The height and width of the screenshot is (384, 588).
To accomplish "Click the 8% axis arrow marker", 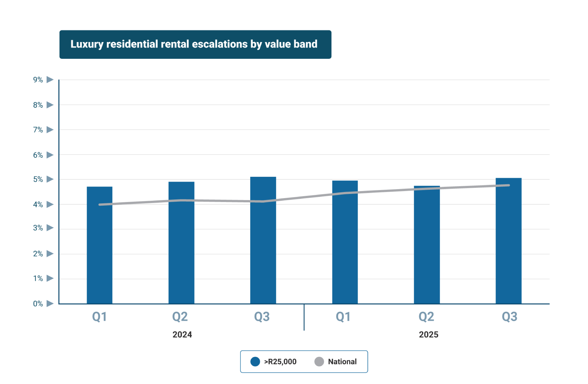I will 50,105.
